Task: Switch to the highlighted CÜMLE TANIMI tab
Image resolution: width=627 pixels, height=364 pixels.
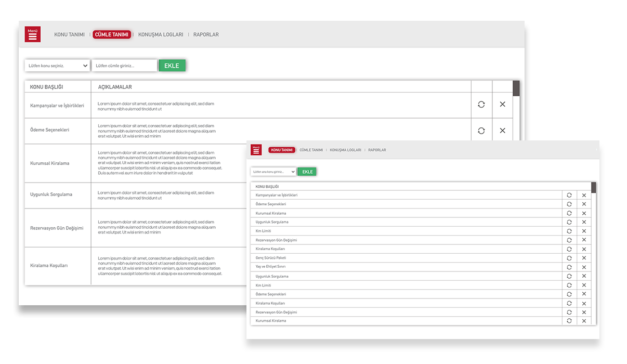Action: pyautogui.click(x=112, y=35)
